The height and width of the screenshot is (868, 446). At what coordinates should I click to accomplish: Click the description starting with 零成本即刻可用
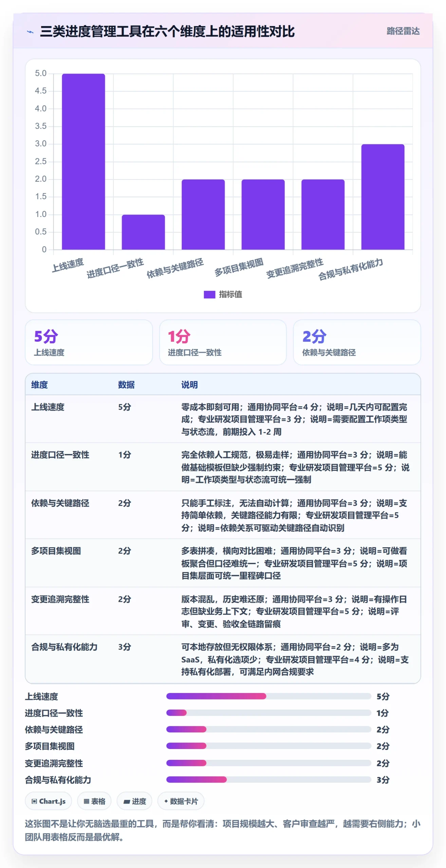click(x=294, y=419)
